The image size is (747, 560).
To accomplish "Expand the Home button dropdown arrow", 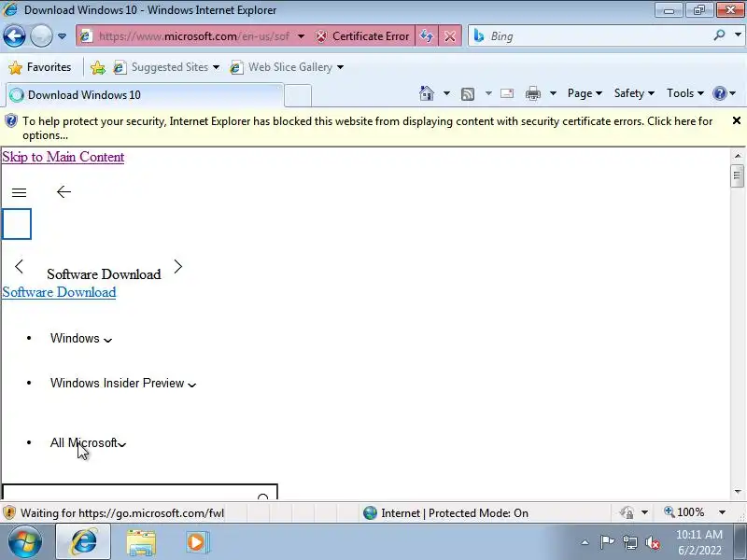I will click(x=446, y=93).
